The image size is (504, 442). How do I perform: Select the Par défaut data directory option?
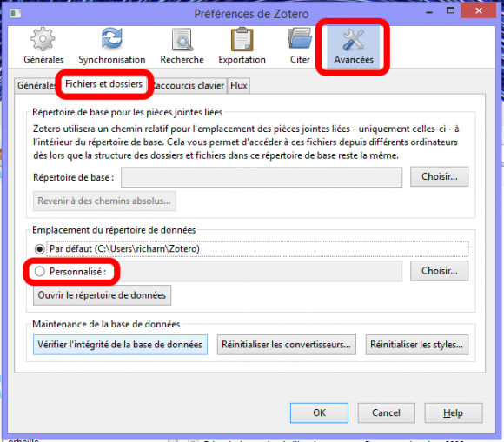click(x=39, y=249)
